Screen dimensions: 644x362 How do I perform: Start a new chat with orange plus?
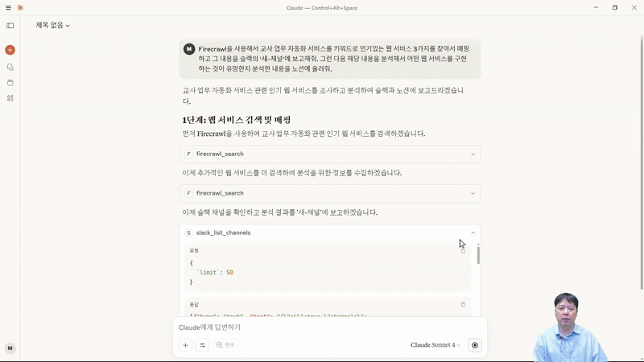(x=10, y=50)
